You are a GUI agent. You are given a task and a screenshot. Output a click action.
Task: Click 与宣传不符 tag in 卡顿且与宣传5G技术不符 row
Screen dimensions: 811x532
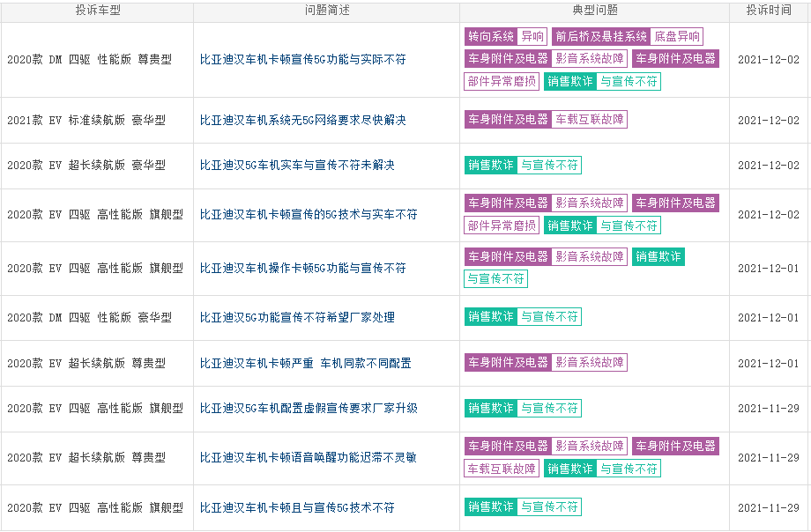pyautogui.click(x=549, y=506)
